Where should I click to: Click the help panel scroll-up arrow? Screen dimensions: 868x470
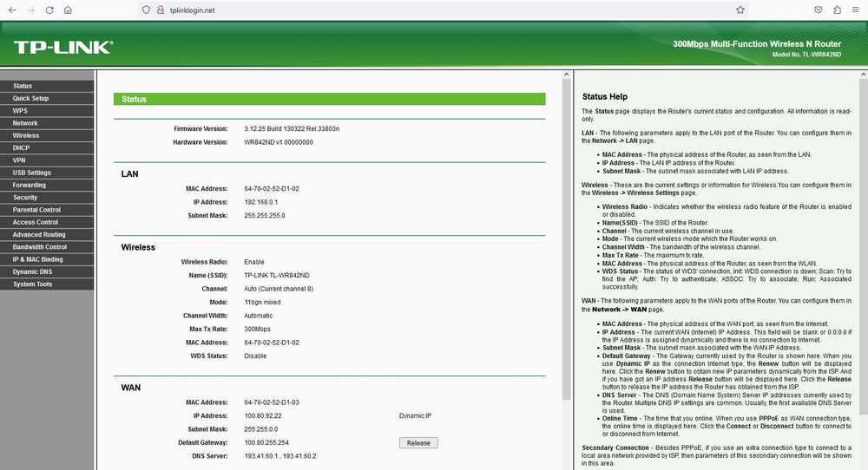coord(864,74)
